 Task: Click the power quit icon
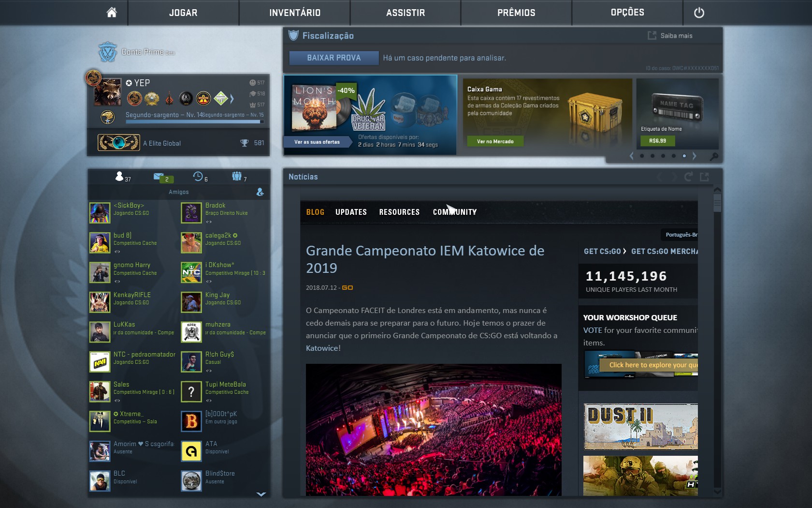coord(699,13)
